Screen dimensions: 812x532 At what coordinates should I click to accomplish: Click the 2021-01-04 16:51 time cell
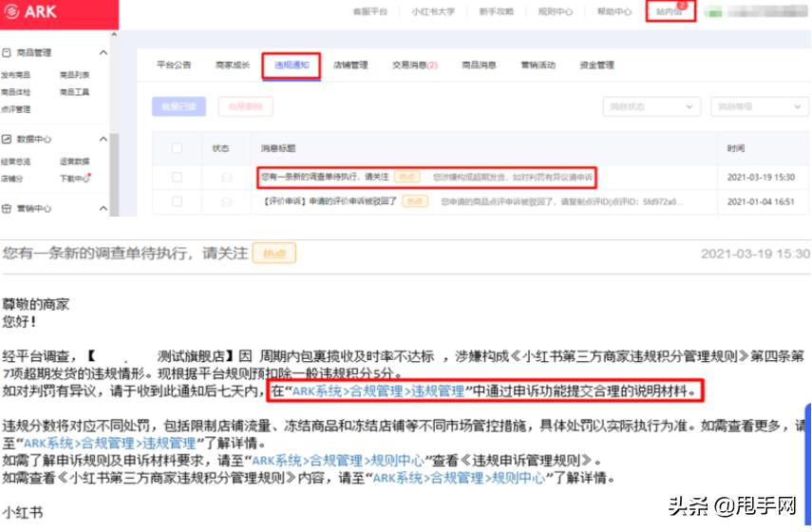(x=761, y=201)
